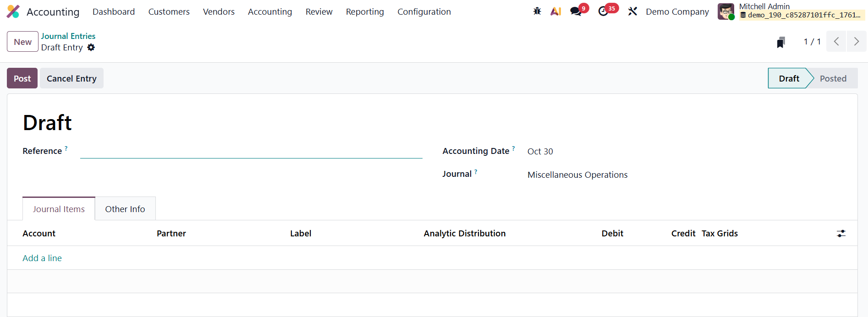Screen dimensions: 868x317
Task: Open conversations with 9 unread messages
Action: coord(576,11)
